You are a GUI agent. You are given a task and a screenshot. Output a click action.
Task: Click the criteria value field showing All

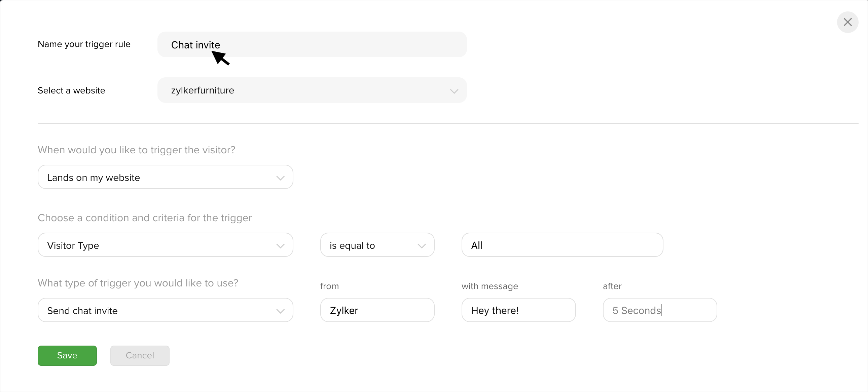[x=562, y=245]
